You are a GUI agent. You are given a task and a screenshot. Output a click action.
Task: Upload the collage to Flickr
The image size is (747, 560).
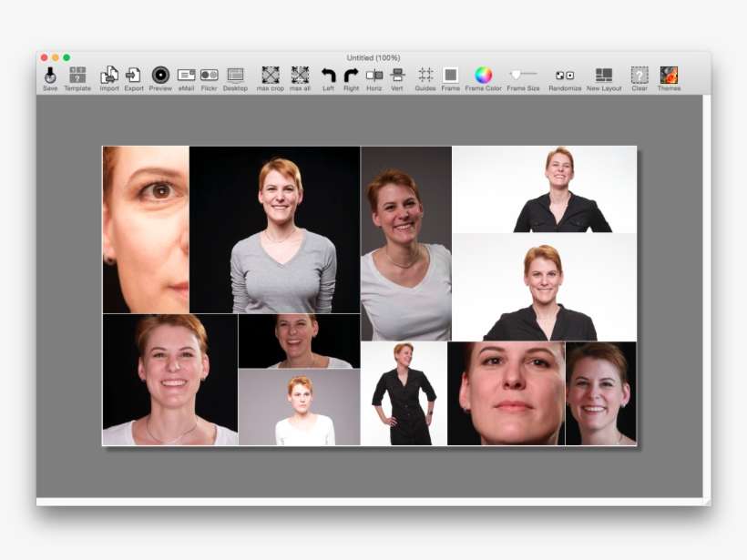click(x=210, y=77)
